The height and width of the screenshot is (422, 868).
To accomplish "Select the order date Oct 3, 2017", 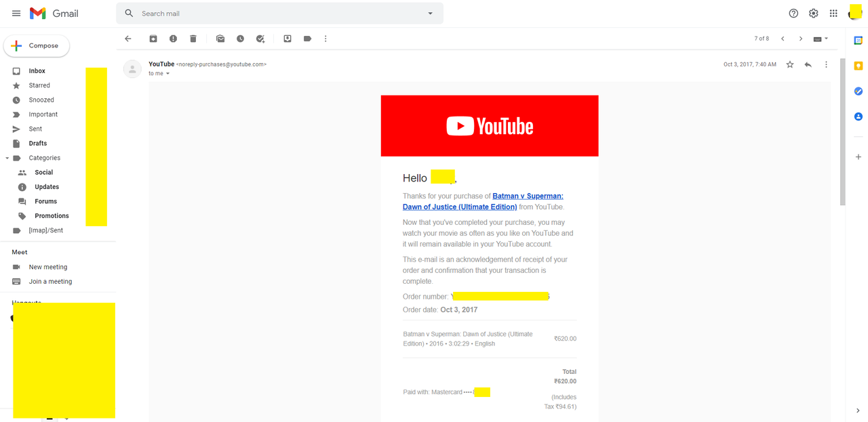I will tap(459, 310).
